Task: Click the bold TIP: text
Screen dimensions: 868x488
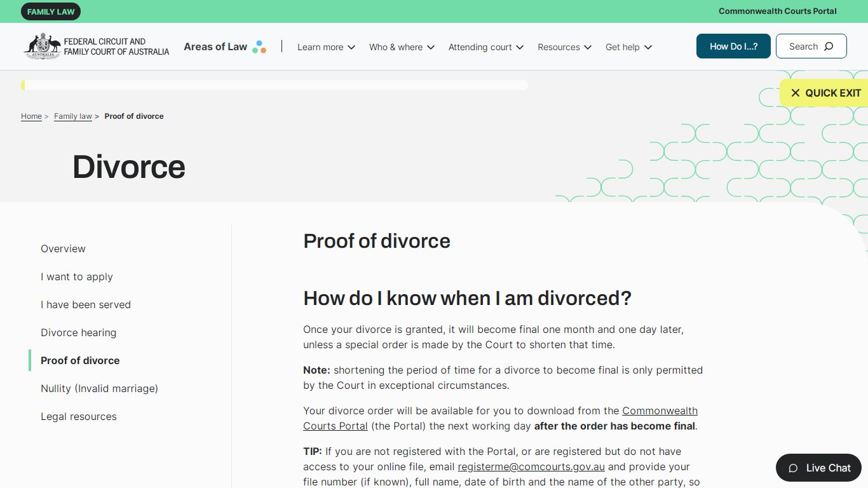Action: click(313, 452)
